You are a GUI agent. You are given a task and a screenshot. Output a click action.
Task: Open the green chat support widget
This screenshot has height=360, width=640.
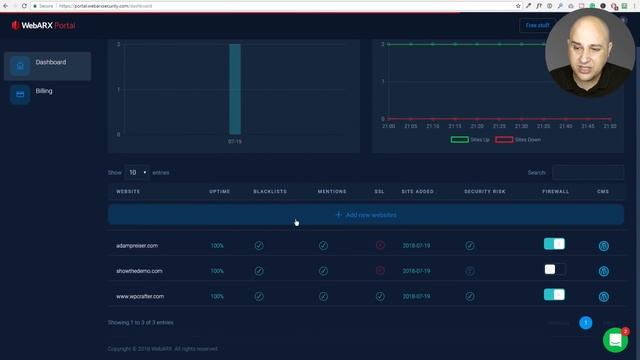(616, 340)
